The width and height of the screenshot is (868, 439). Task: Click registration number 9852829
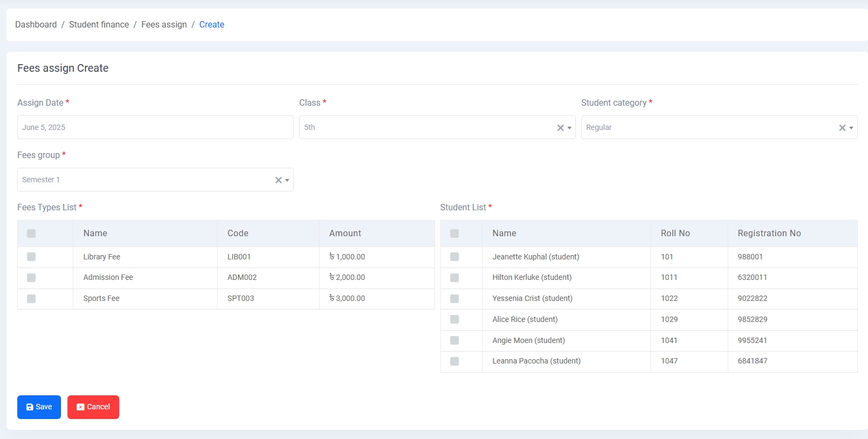tap(752, 319)
